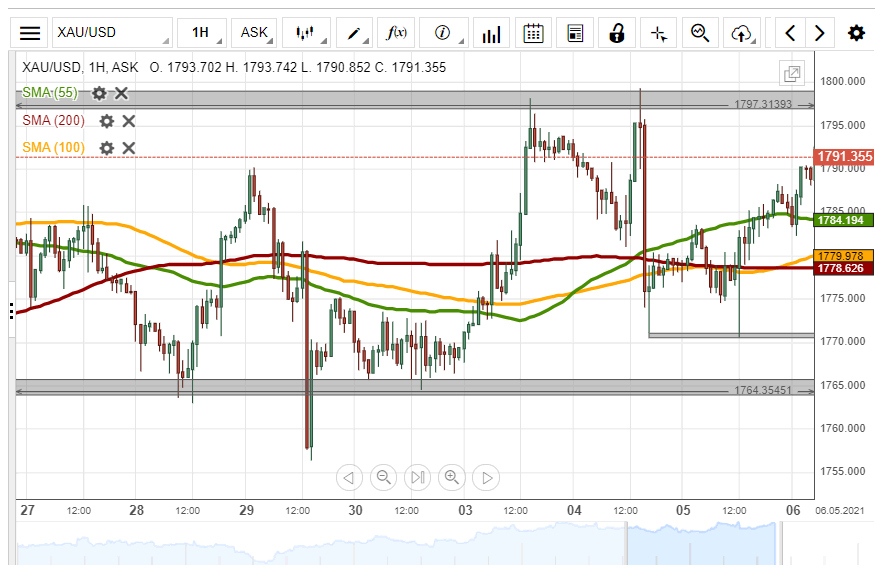
Task: Open the f(x) indicators menu
Action: 397,33
